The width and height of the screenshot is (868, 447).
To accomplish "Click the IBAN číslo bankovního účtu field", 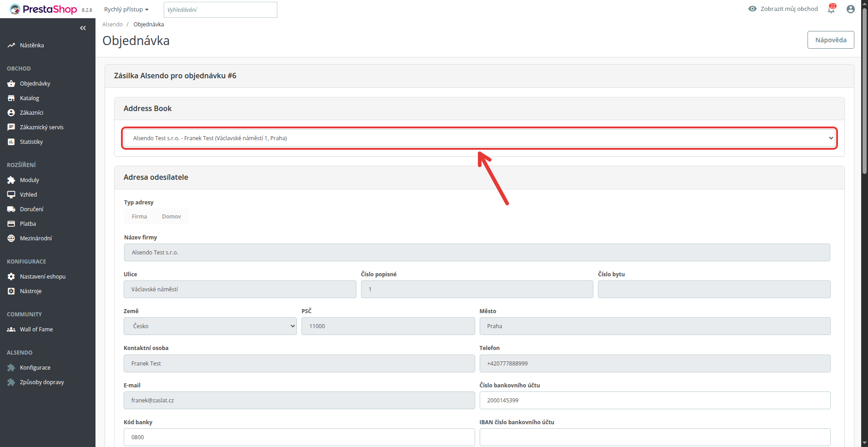I will [655, 437].
